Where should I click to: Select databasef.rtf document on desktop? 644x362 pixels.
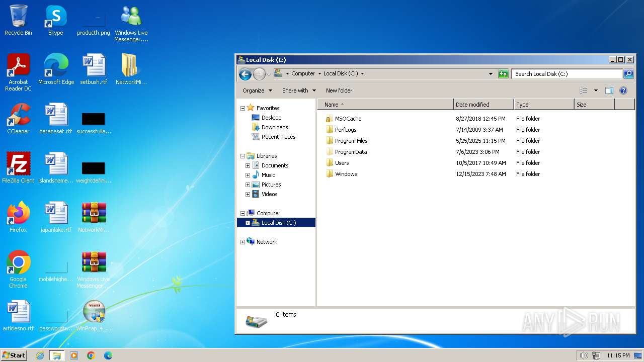(56, 119)
